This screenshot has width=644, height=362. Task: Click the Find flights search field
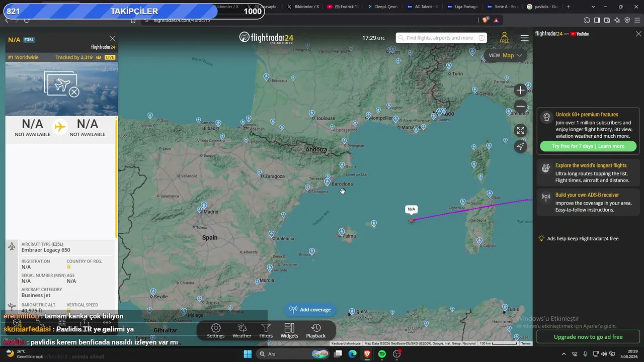click(441, 38)
